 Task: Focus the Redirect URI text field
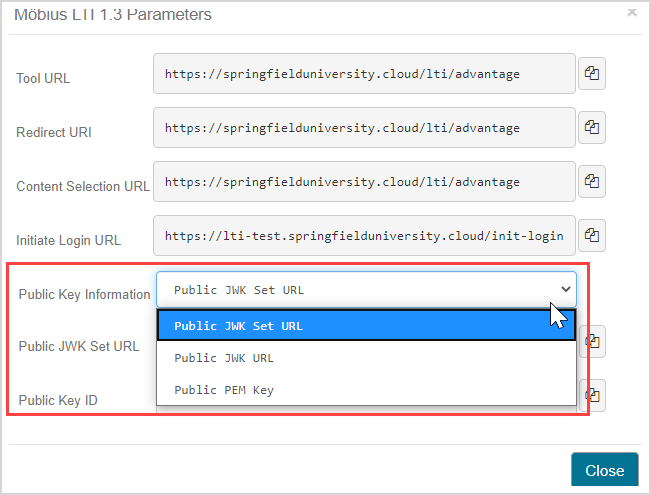click(364, 128)
